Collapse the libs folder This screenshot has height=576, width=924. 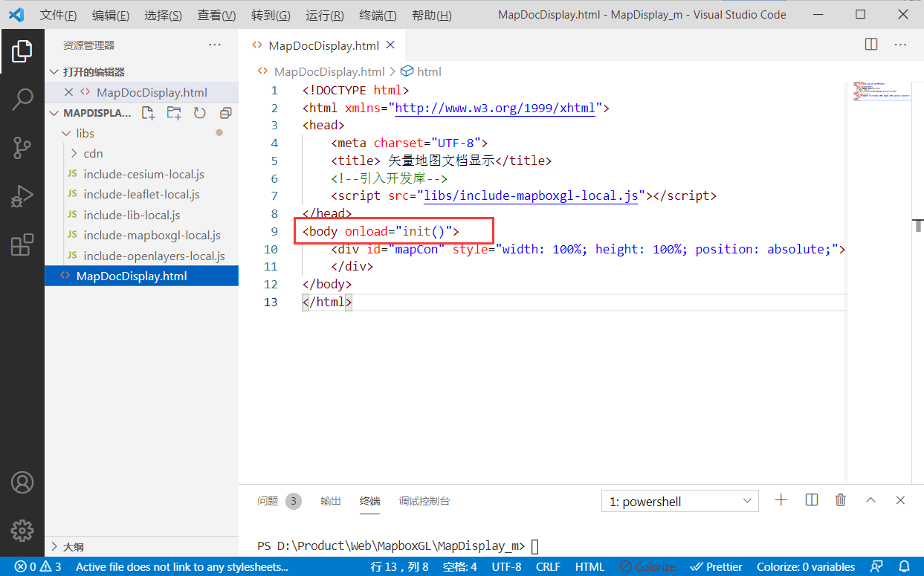coord(85,134)
